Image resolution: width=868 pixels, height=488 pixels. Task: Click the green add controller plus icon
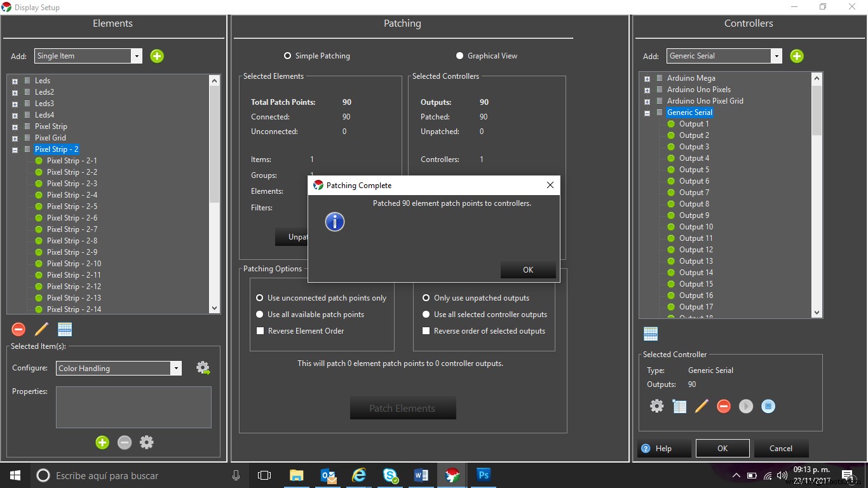click(x=796, y=56)
